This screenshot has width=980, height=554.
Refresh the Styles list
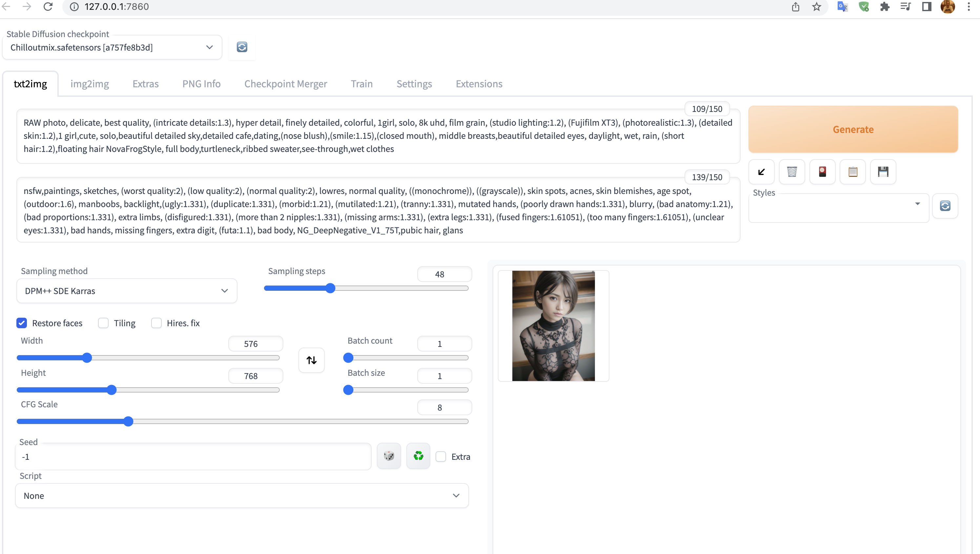[x=945, y=205]
